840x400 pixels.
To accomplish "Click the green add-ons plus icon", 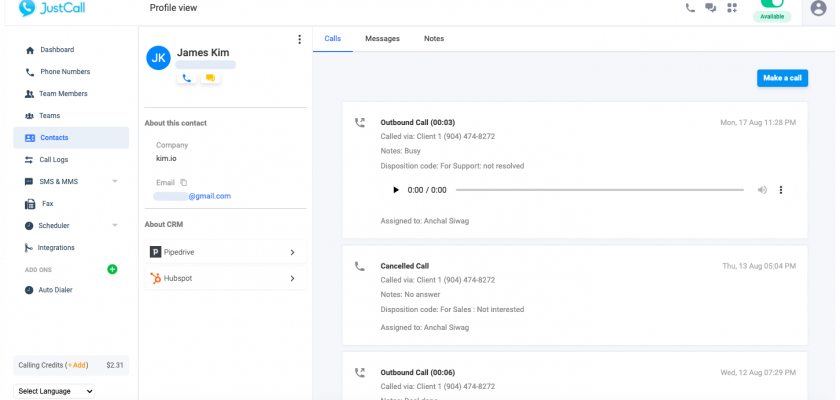I will pos(112,269).
